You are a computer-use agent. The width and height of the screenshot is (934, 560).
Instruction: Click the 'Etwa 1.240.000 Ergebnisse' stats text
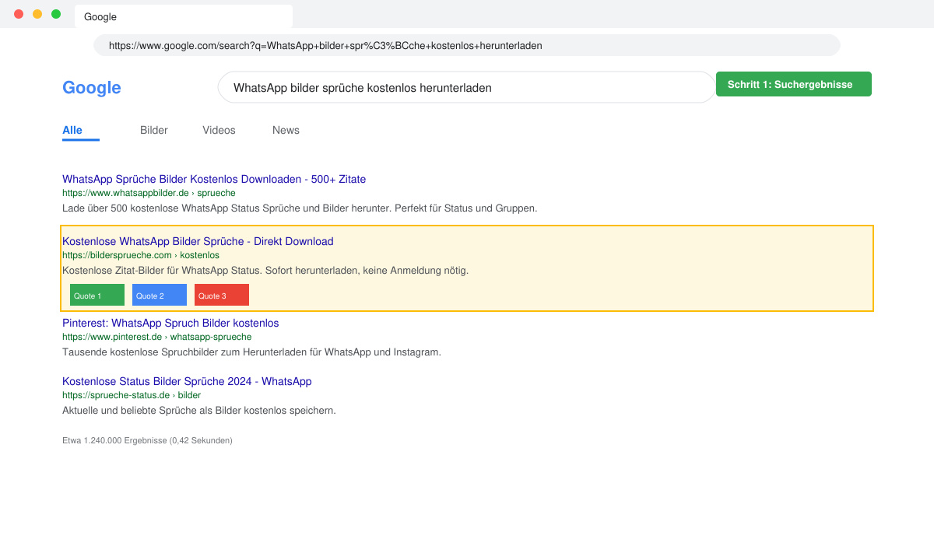pyautogui.click(x=147, y=440)
